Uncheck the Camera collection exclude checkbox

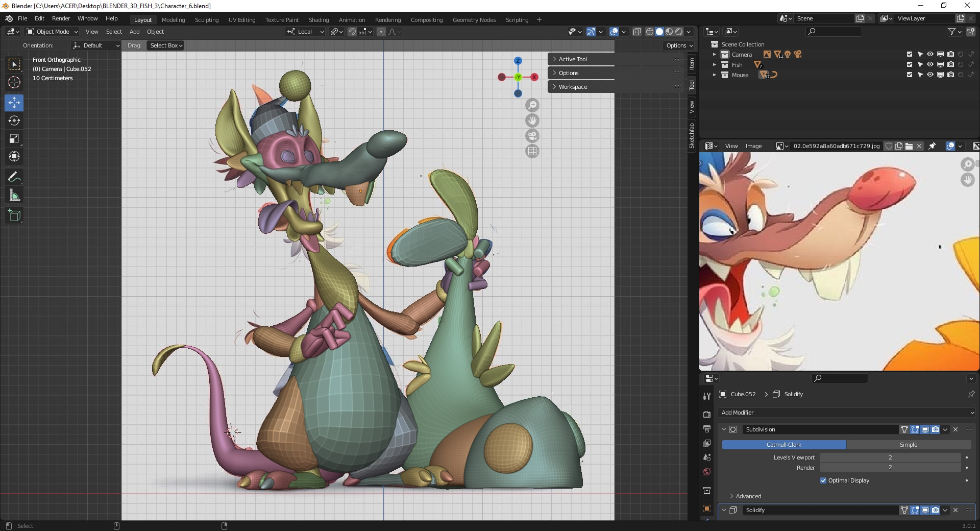909,54
